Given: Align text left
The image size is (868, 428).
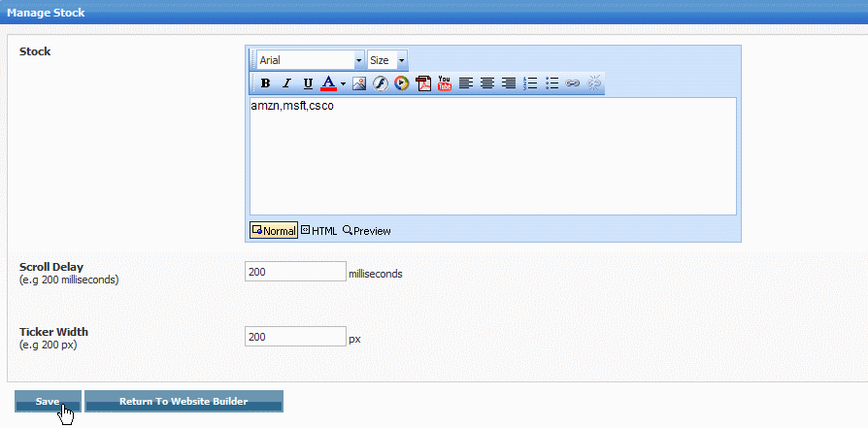Looking at the screenshot, I should (x=465, y=83).
